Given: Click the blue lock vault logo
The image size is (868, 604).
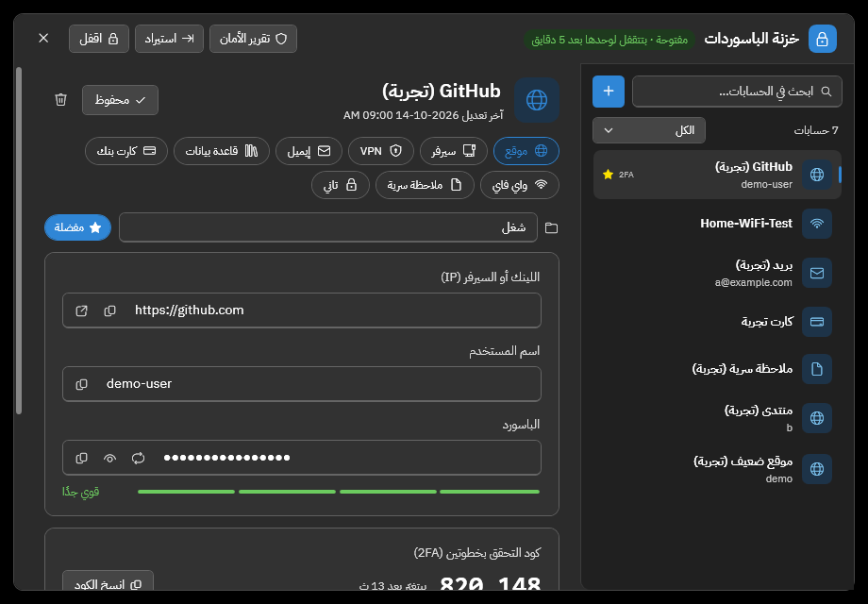Looking at the screenshot, I should point(822,39).
